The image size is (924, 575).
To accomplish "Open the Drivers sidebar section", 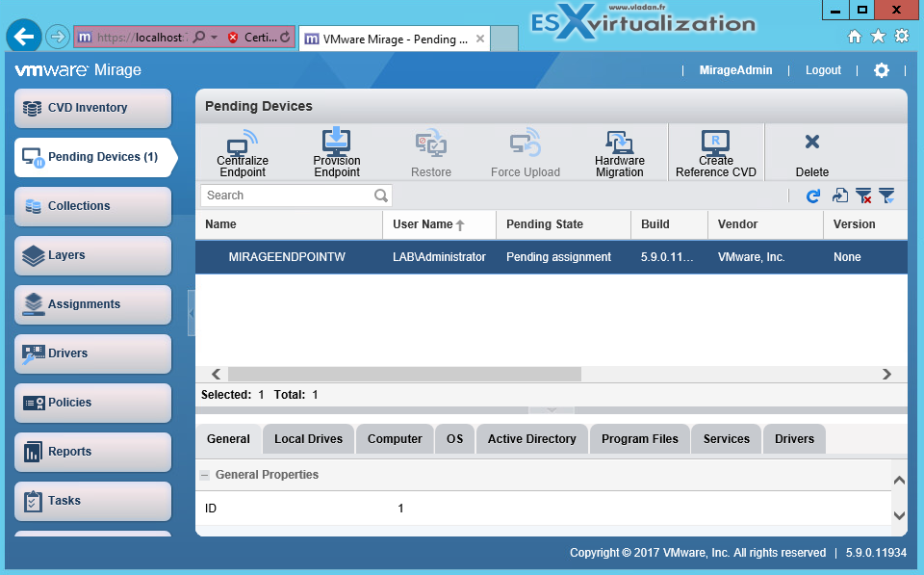I will pos(93,353).
